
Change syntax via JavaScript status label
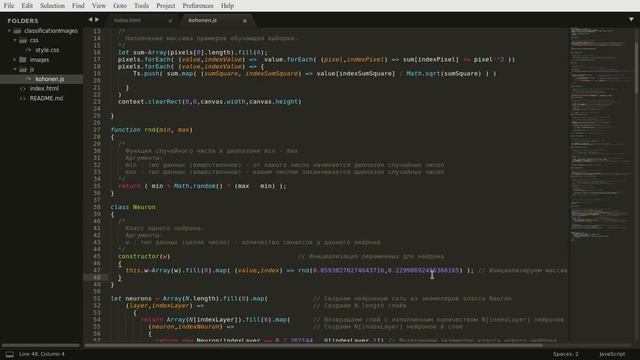(x=612, y=354)
